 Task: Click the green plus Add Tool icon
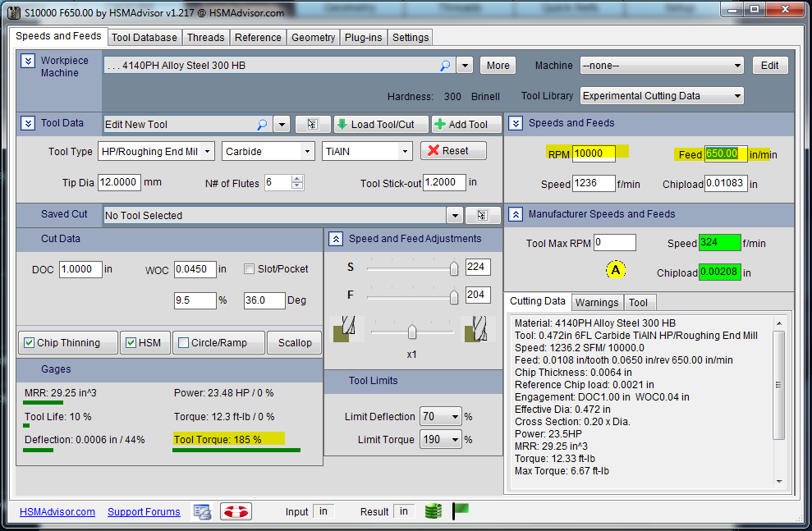click(x=440, y=124)
